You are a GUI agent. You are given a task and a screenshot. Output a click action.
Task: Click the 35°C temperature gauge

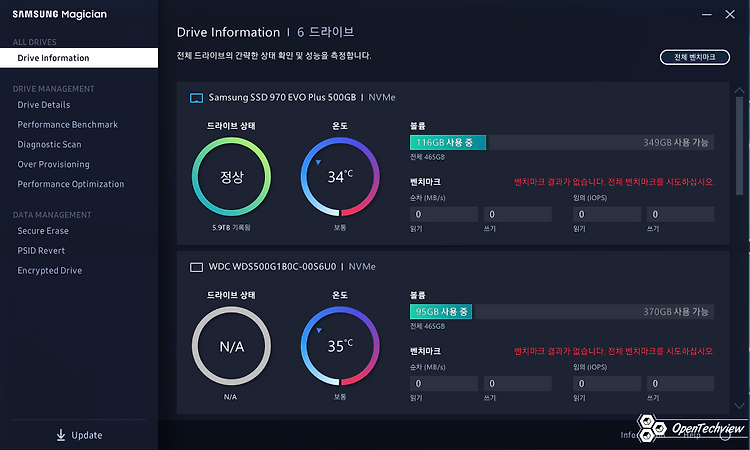pyautogui.click(x=340, y=346)
